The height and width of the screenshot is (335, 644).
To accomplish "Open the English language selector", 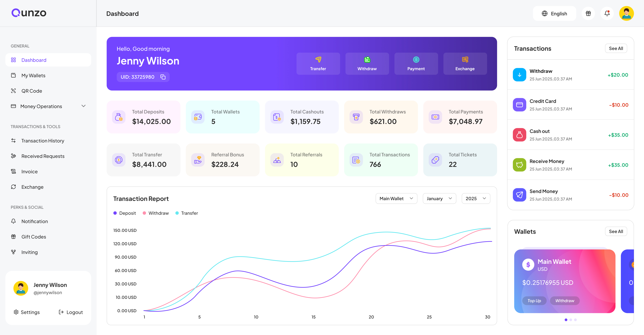I will coord(554,14).
